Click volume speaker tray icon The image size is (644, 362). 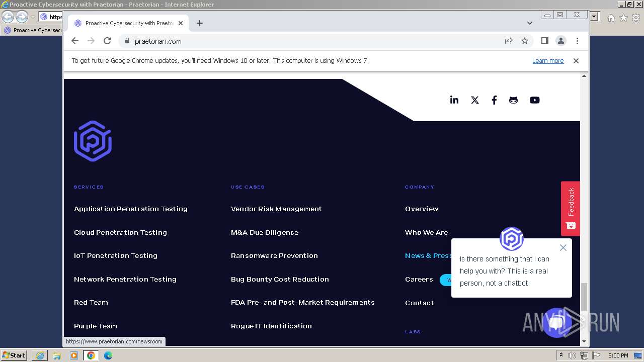572,355
